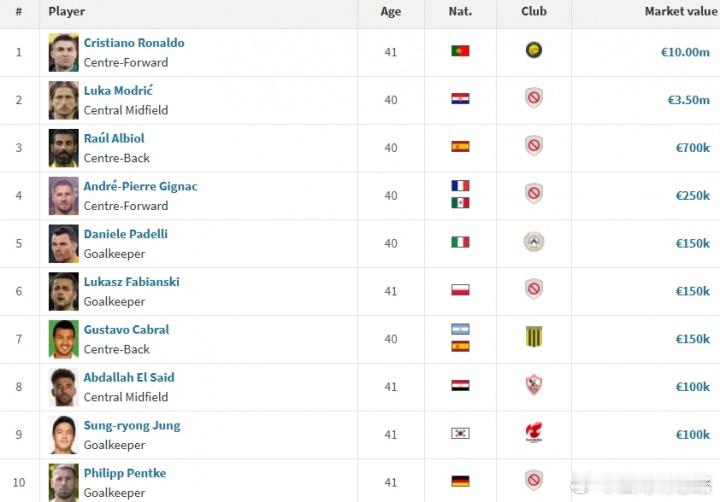Click Raúl Albiol's €700k market value
The width and height of the screenshot is (720, 502).
(692, 148)
